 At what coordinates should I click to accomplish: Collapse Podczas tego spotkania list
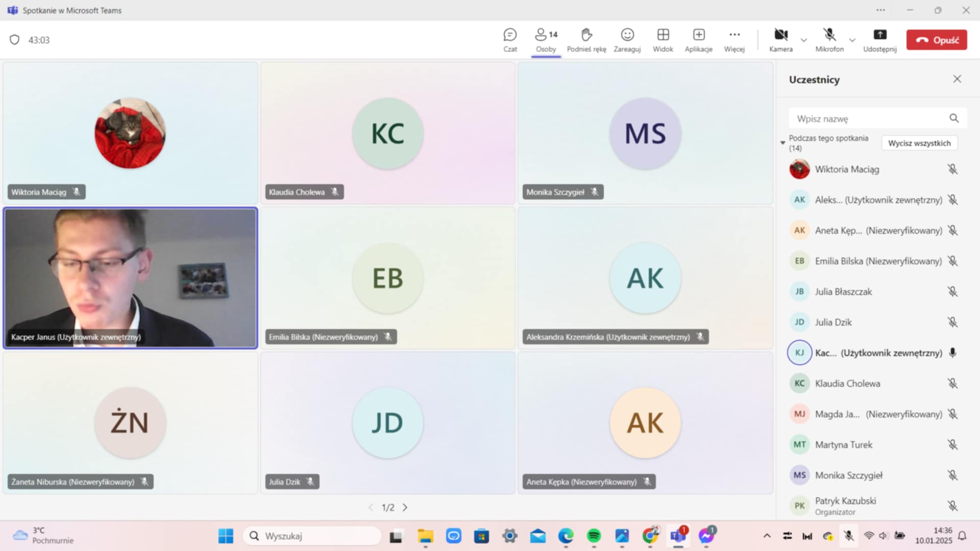click(782, 143)
